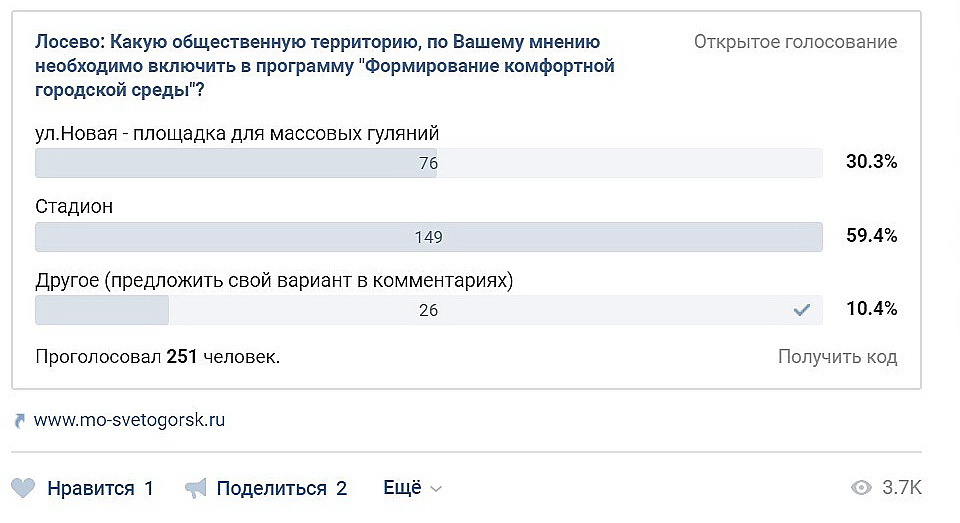Click Открытое голосование label
Viewport: 960px width, 523px height.
(795, 42)
